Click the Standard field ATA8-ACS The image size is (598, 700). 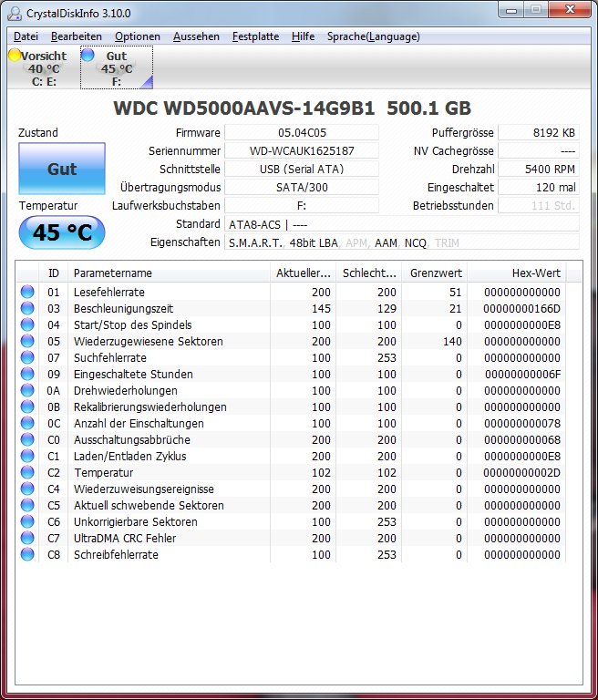pos(402,224)
